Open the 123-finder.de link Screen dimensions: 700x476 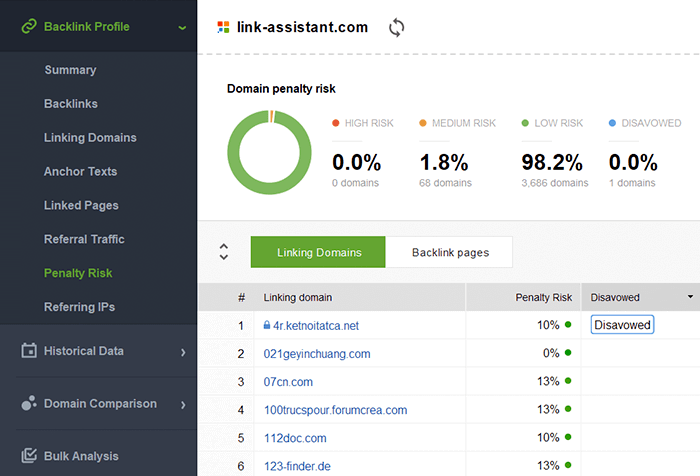[x=297, y=466]
